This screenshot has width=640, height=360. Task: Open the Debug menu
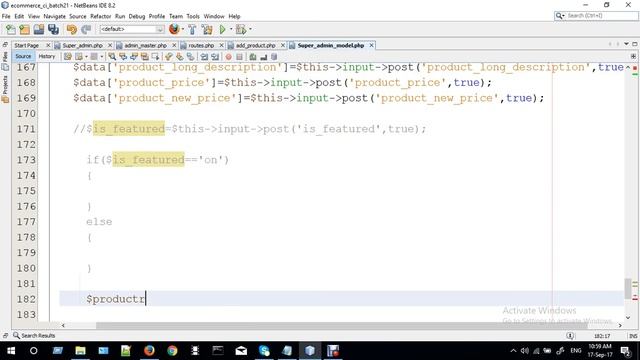coord(137,16)
